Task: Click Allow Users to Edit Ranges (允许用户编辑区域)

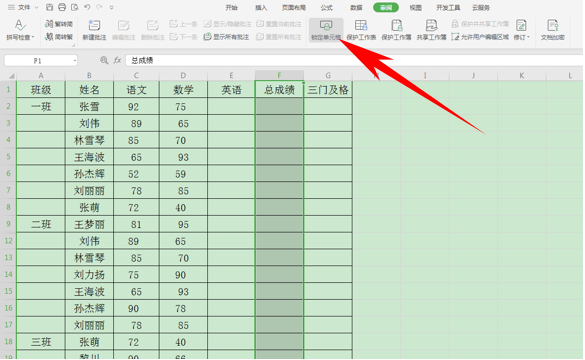Action: tap(480, 37)
